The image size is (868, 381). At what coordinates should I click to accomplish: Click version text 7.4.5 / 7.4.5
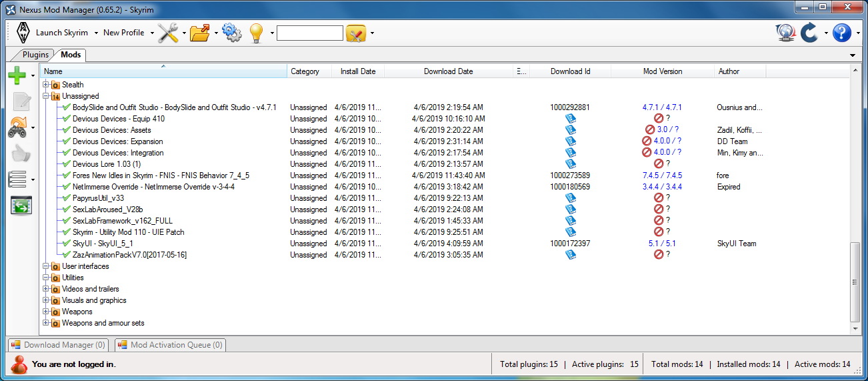[662, 175]
